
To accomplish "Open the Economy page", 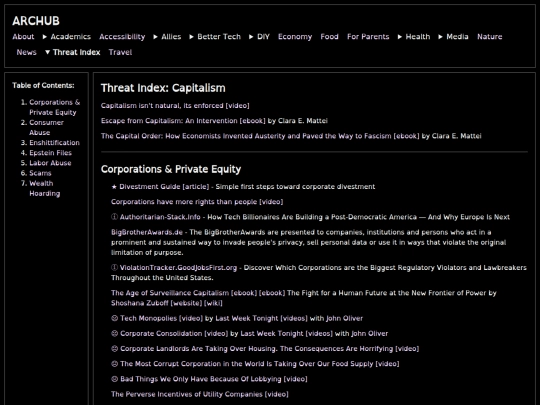I will click(295, 37).
